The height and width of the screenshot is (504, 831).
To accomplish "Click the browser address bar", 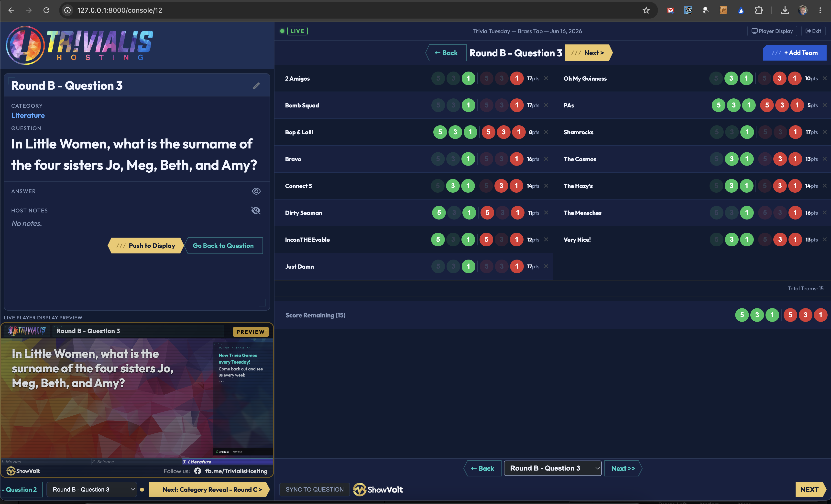I will (358, 10).
